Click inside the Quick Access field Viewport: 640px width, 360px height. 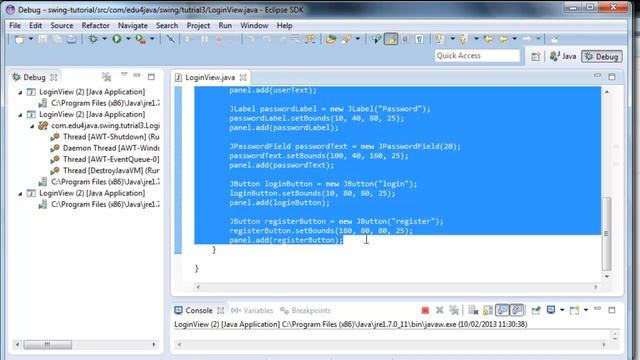point(477,56)
